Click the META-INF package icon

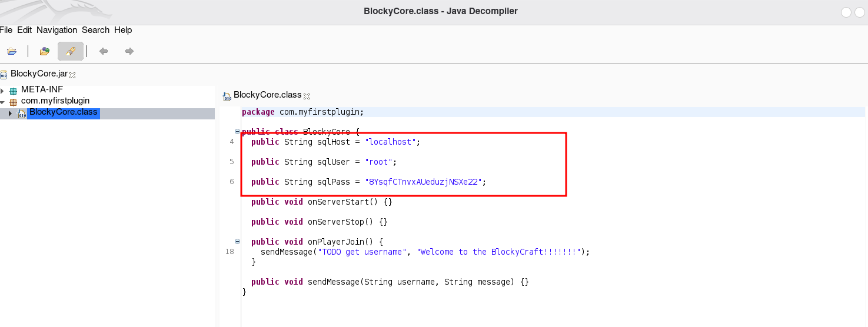coord(14,91)
